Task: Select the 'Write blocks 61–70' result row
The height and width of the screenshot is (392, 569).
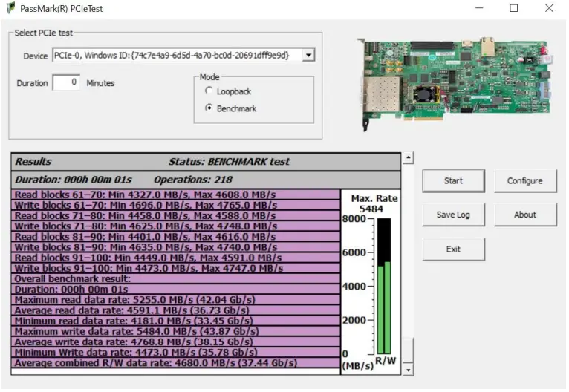Action: (175, 205)
